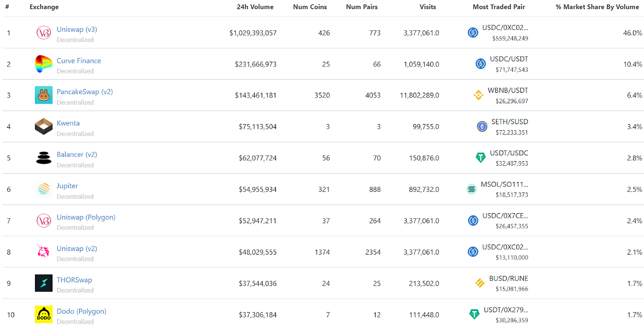
Task: Click the $143,461,181 volume value
Action: [256, 96]
